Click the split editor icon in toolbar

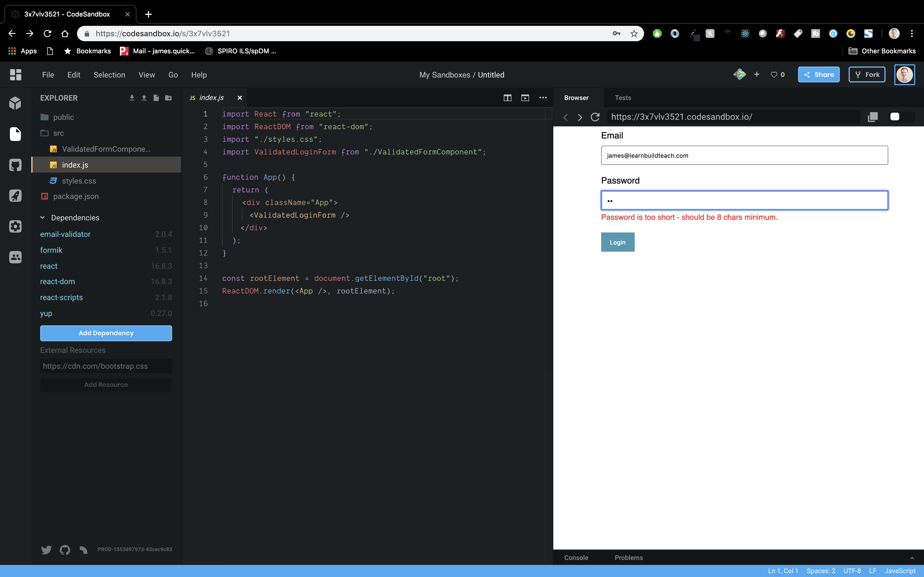(507, 98)
